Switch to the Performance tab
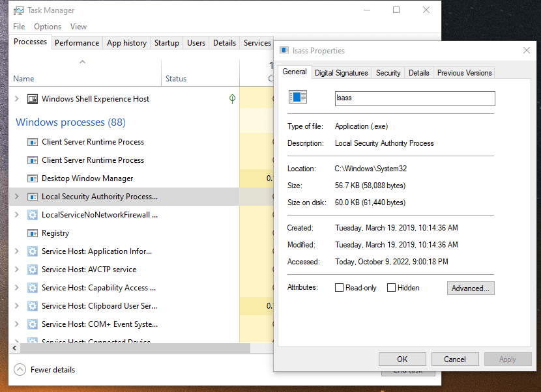541x392 pixels. [77, 43]
